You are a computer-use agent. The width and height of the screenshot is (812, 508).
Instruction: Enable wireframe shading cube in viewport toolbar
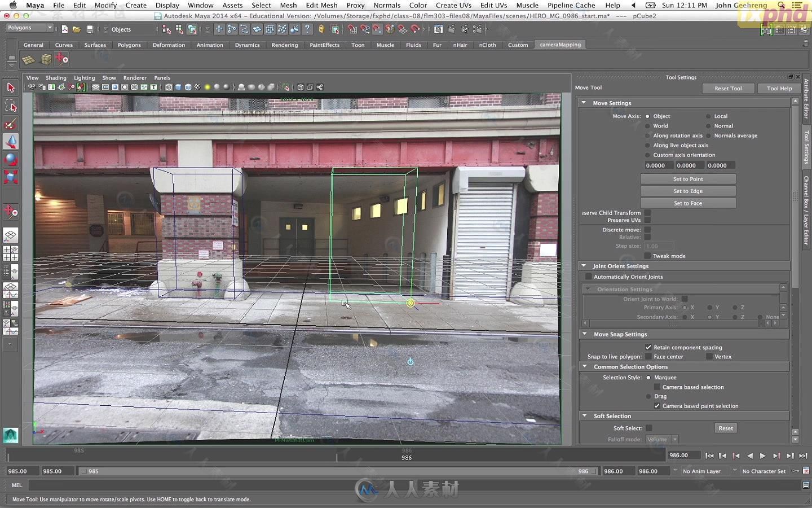[x=169, y=87]
